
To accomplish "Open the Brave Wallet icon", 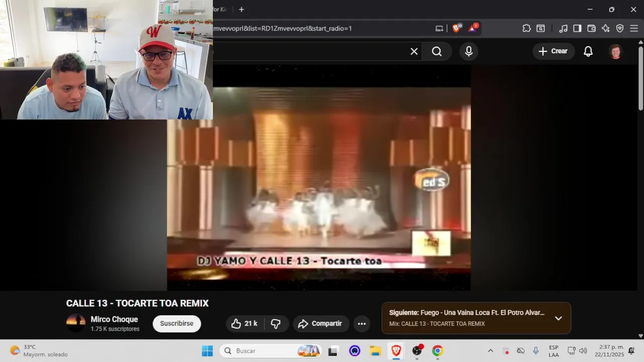I will [x=591, y=29].
